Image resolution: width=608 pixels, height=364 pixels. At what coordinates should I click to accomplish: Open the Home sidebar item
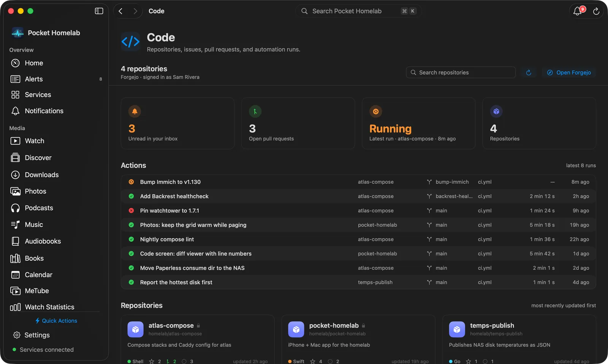(x=55, y=63)
